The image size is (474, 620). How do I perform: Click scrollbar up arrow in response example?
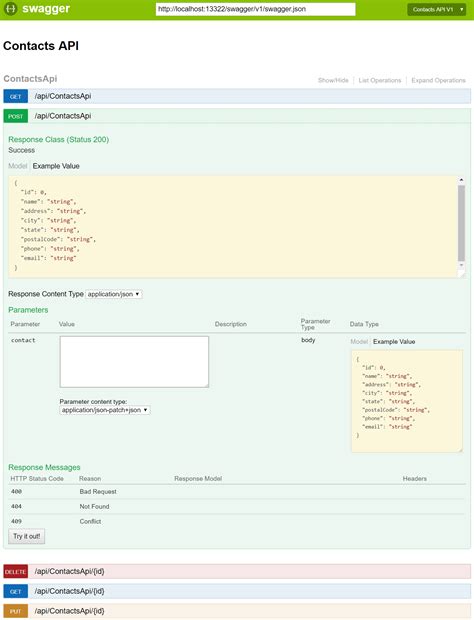(x=461, y=180)
